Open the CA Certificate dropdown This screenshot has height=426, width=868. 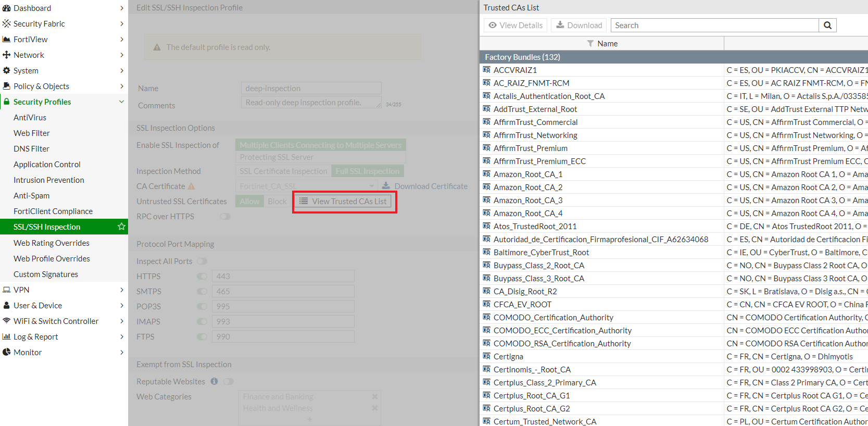click(307, 186)
